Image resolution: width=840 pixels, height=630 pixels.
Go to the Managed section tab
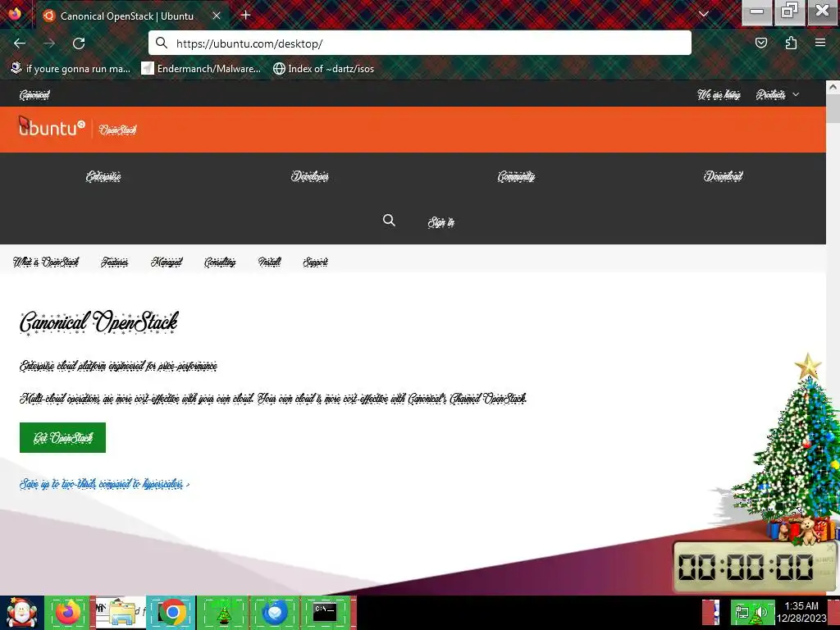coord(166,262)
